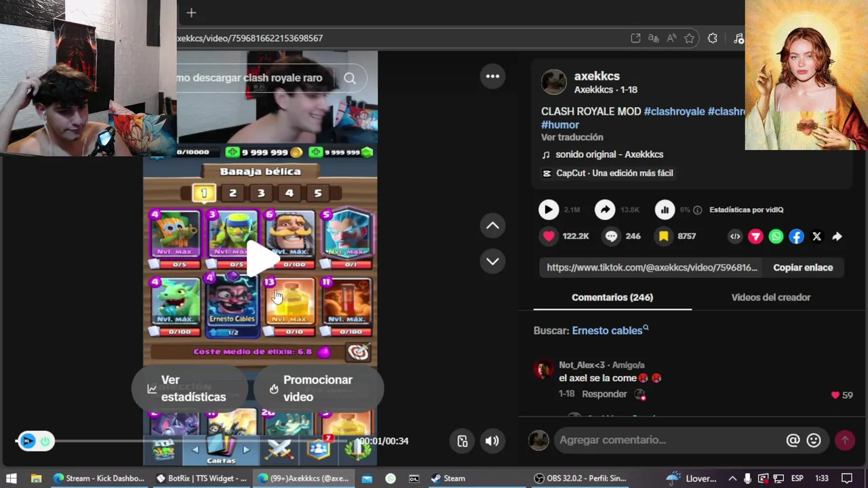Viewport: 868px width, 488px height.
Task: Click the @ mention icon in comment box
Action: 793,441
